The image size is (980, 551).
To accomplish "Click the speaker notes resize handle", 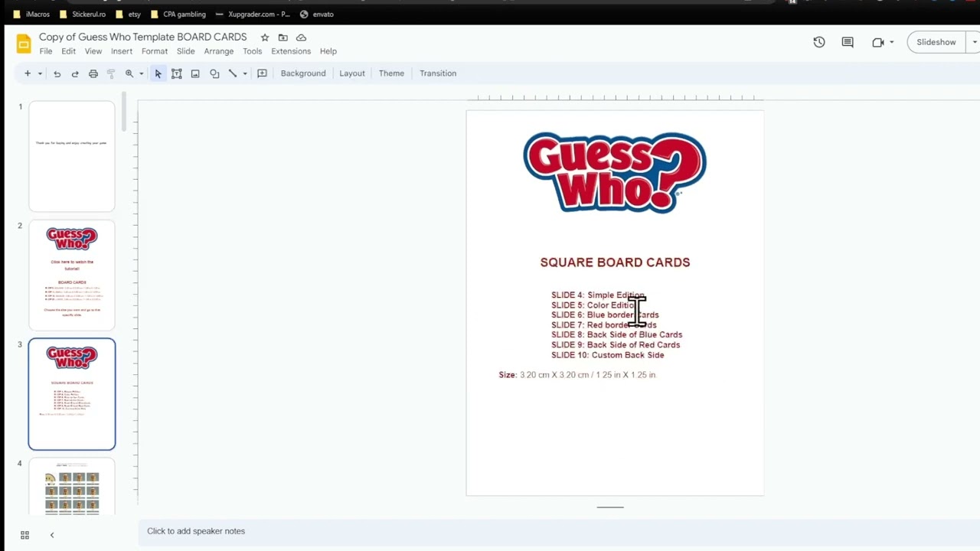I will coord(610,507).
